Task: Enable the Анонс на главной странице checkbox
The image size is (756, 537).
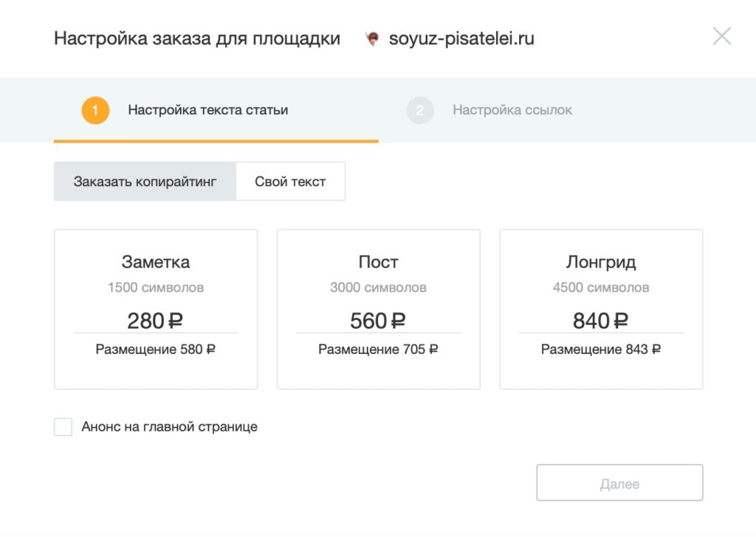Action: (x=63, y=426)
